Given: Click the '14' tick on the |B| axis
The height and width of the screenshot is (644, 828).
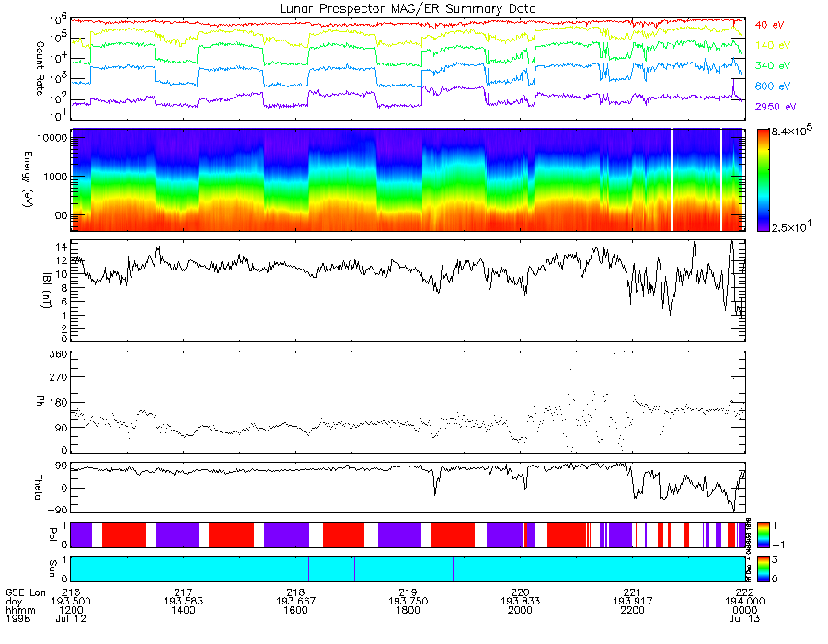Looking at the screenshot, I should pyautogui.click(x=62, y=247).
